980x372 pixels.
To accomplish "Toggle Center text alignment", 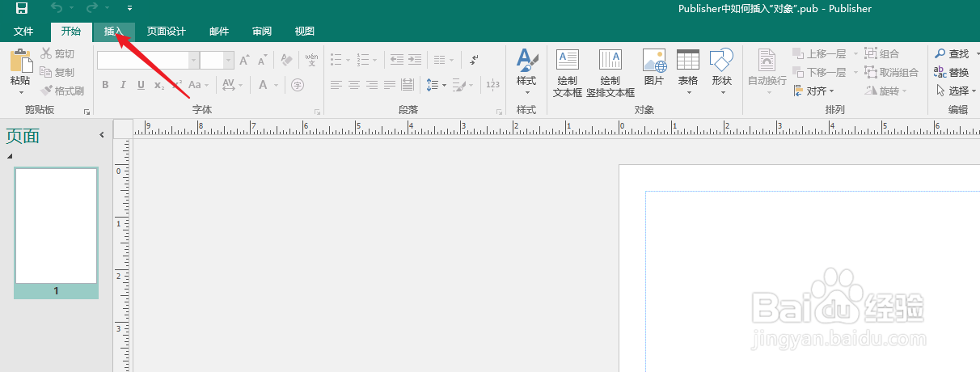I will coord(354,85).
